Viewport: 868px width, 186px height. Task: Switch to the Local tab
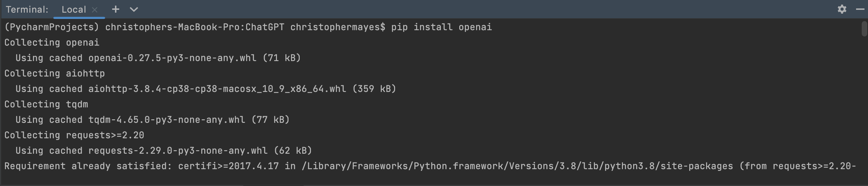(x=74, y=9)
